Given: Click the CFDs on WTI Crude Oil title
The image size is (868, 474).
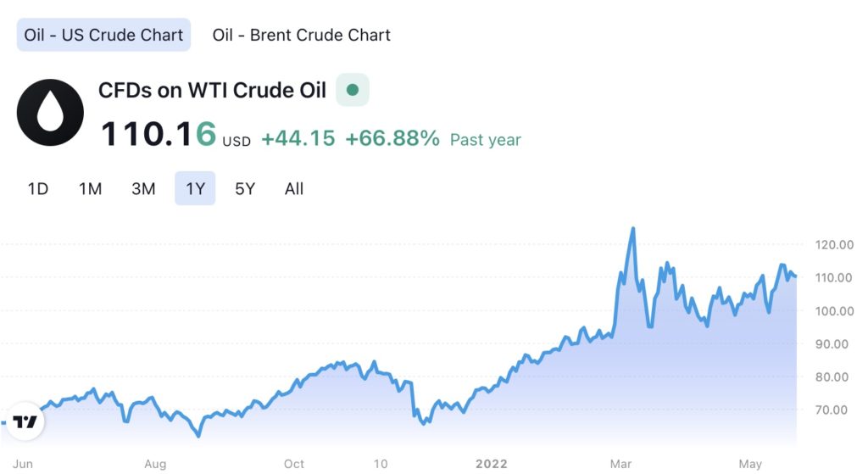Looking at the screenshot, I should point(212,90).
